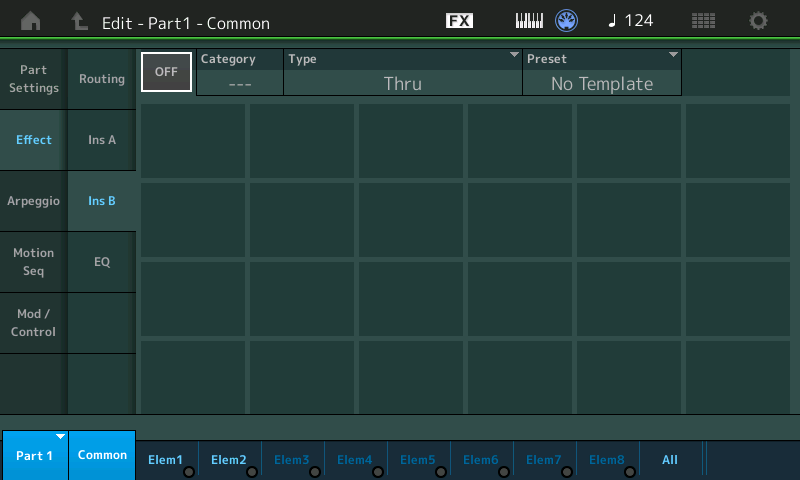Click the Category field showing dashes
800x480 pixels.
coord(240,72)
